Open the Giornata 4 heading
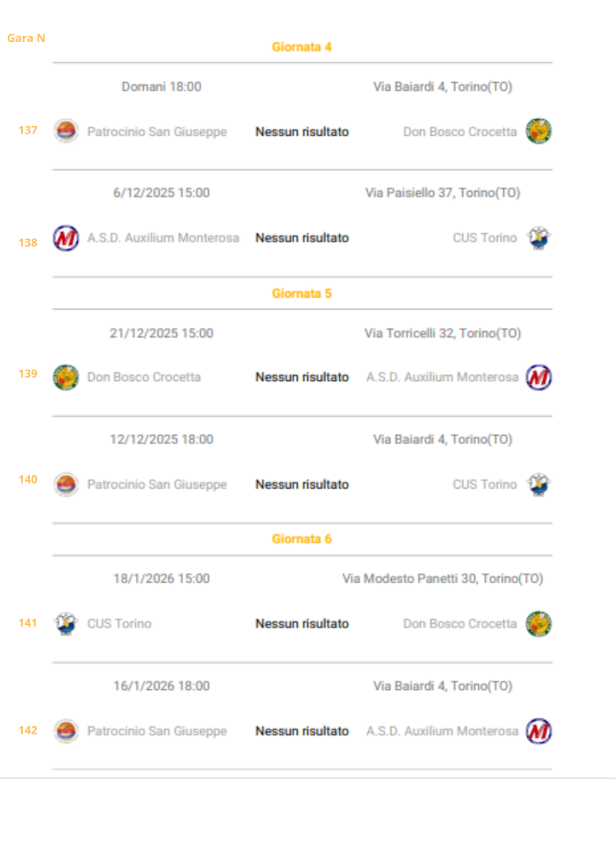The height and width of the screenshot is (856, 616). 301,47
